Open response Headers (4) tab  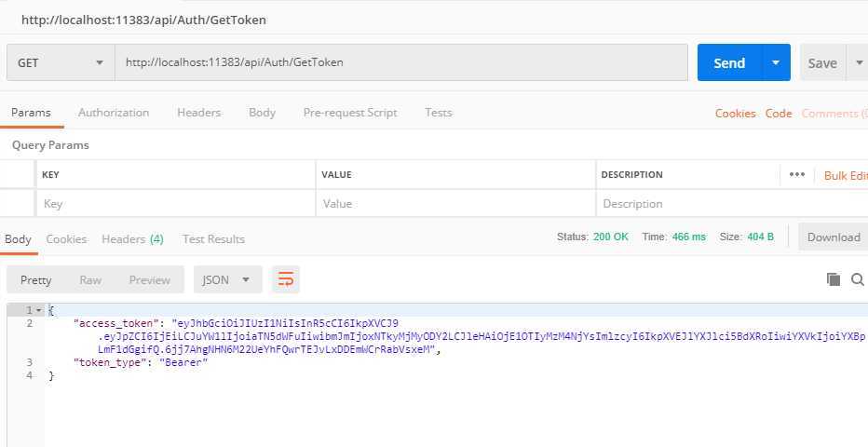coord(132,239)
